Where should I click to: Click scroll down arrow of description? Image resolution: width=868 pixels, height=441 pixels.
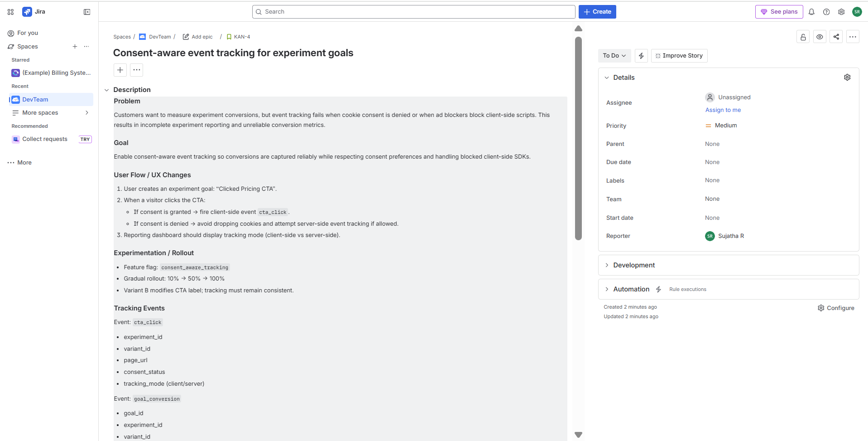click(578, 435)
